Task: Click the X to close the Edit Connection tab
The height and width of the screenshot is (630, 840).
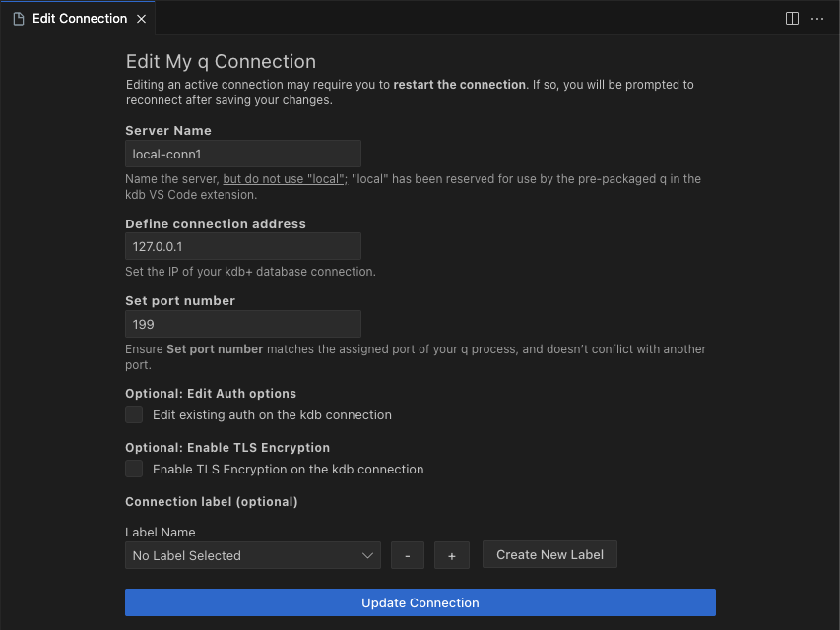Action: click(141, 18)
